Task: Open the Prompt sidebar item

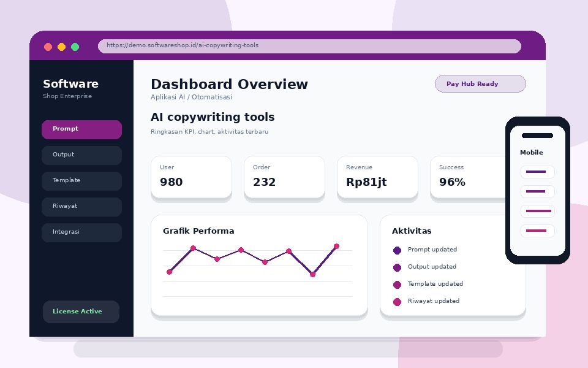Action: pos(81,129)
